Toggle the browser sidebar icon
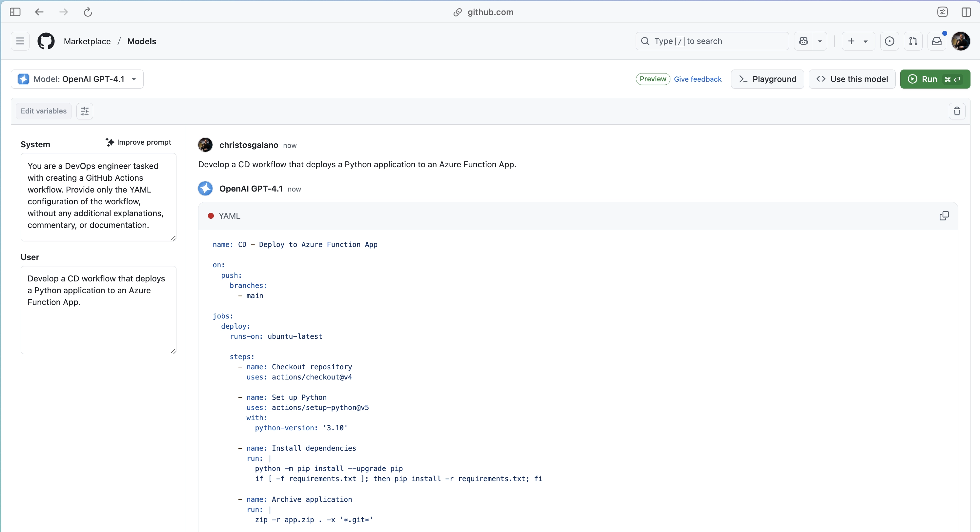980x532 pixels. click(x=15, y=12)
